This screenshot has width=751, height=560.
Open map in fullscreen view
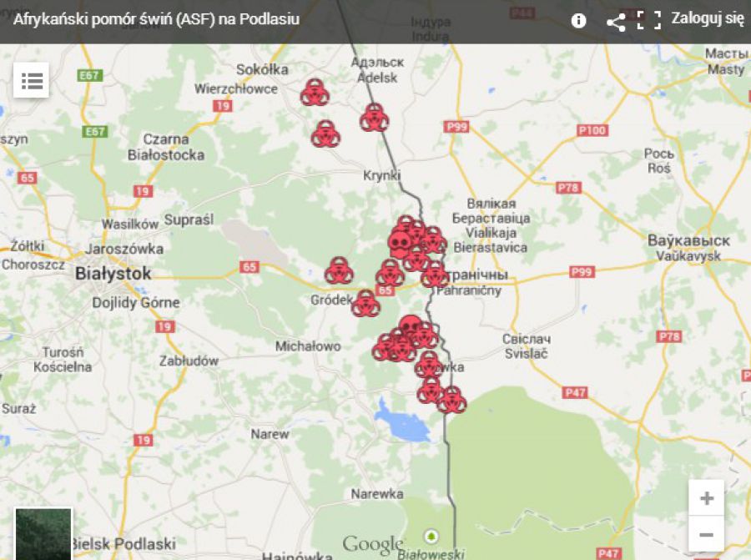[x=648, y=21]
